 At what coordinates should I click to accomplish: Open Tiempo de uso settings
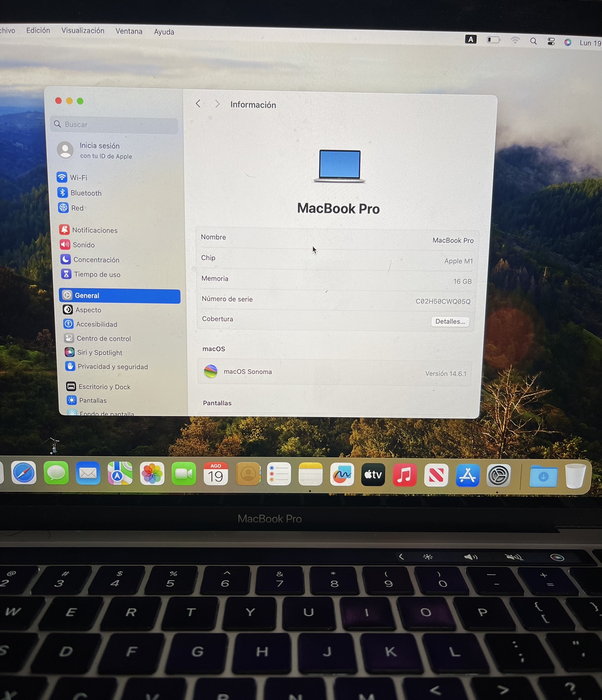91,274
